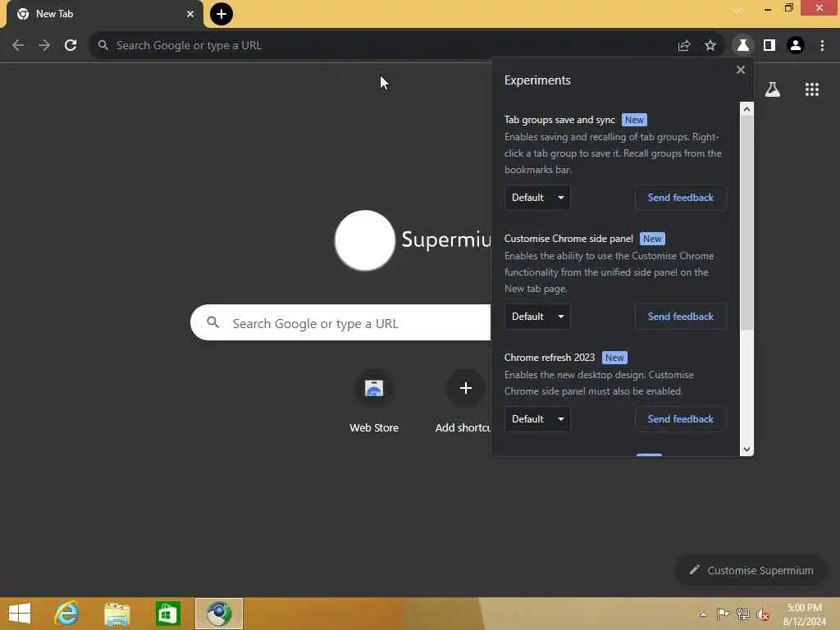Image resolution: width=840 pixels, height=630 pixels.
Task: Close the New Tab tab
Action: point(190,14)
